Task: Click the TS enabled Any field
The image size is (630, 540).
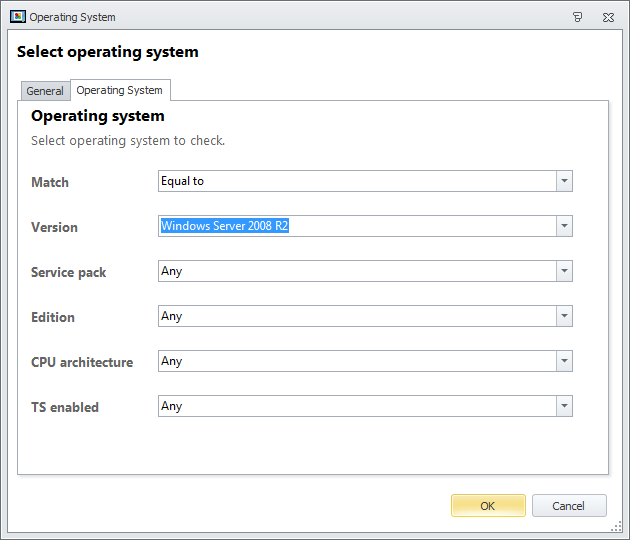Action: (357, 406)
